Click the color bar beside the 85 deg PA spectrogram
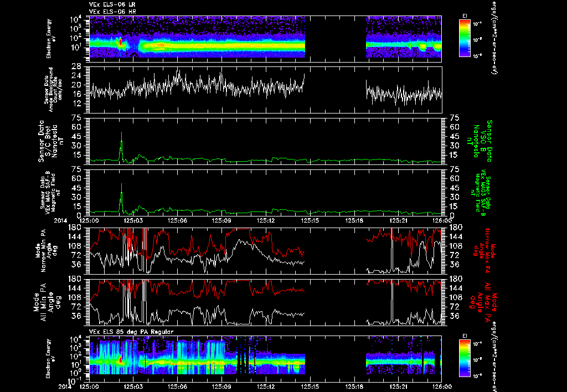 [x=465, y=358]
